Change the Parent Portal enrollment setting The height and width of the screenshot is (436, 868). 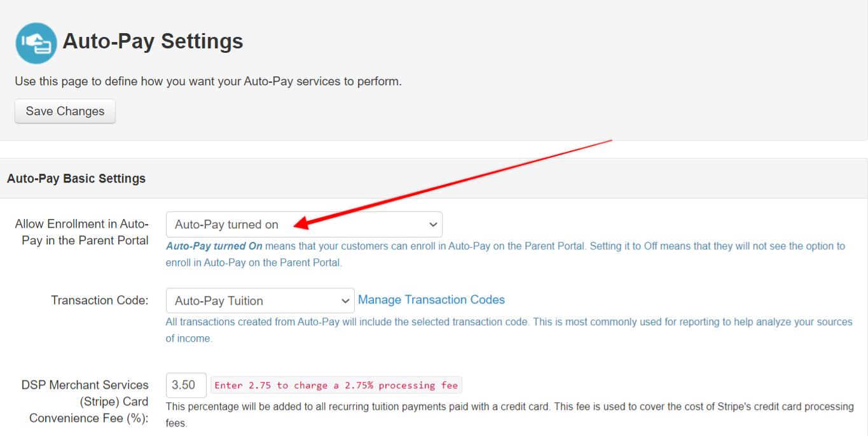304,224
